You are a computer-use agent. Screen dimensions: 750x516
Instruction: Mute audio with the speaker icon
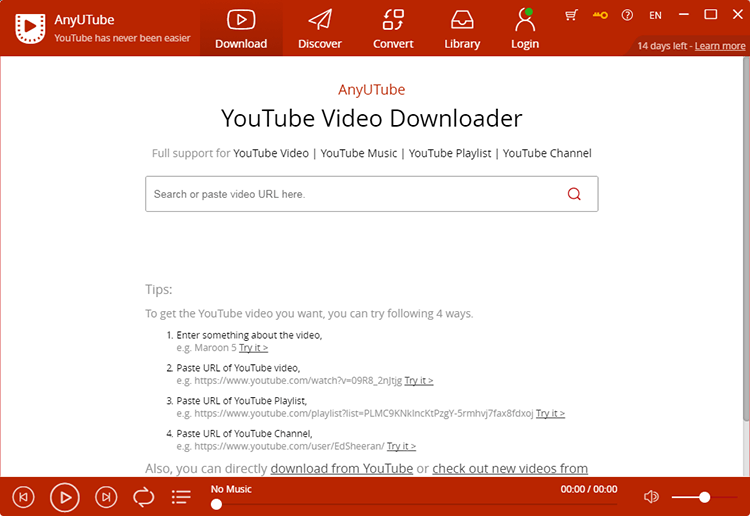651,497
